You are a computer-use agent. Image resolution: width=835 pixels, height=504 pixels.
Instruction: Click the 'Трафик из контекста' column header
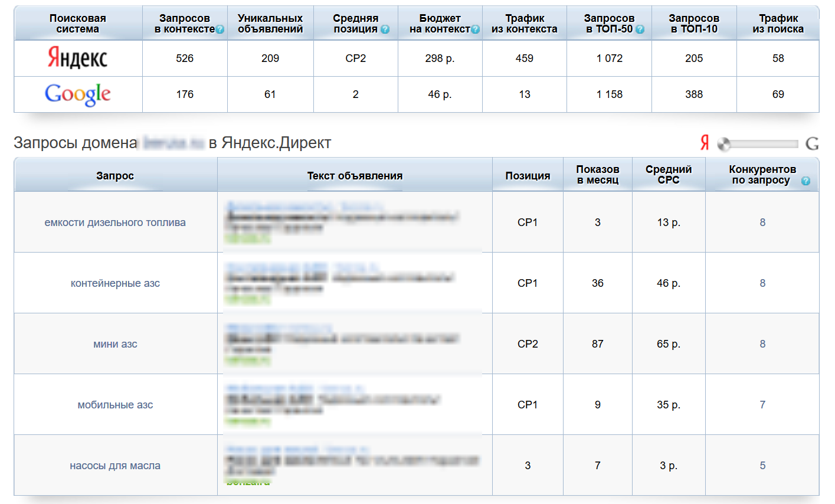525,24
